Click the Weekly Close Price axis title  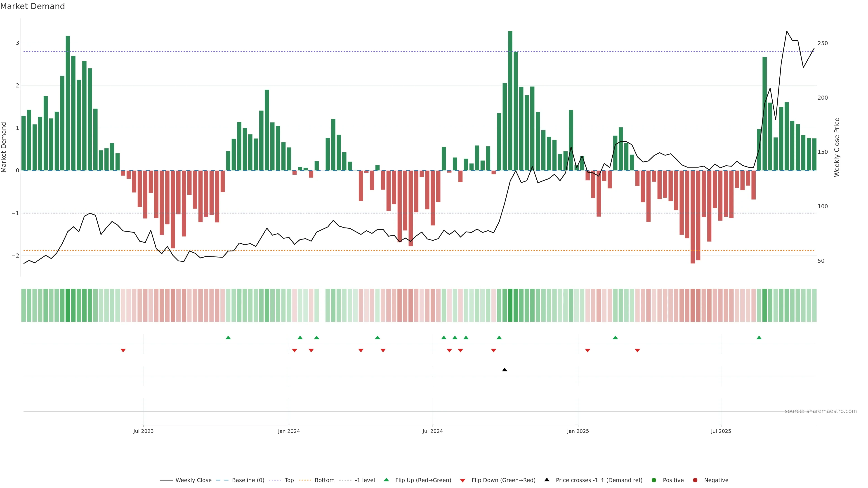(837, 147)
